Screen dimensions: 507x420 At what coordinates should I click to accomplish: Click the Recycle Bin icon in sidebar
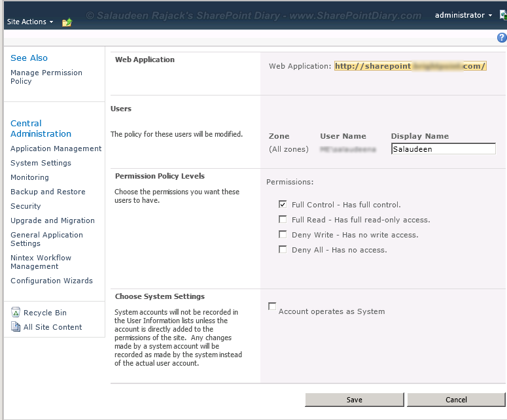(16, 312)
